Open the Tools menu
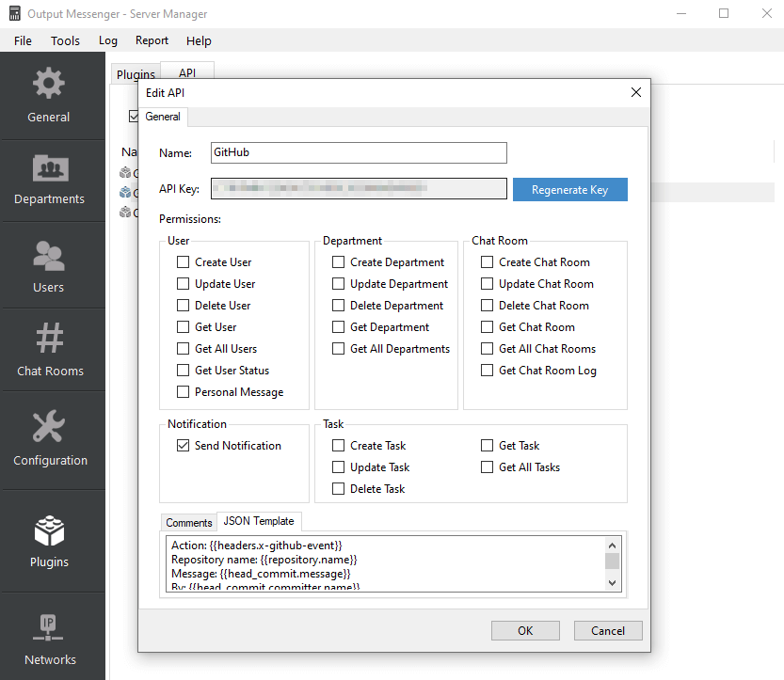 point(65,40)
